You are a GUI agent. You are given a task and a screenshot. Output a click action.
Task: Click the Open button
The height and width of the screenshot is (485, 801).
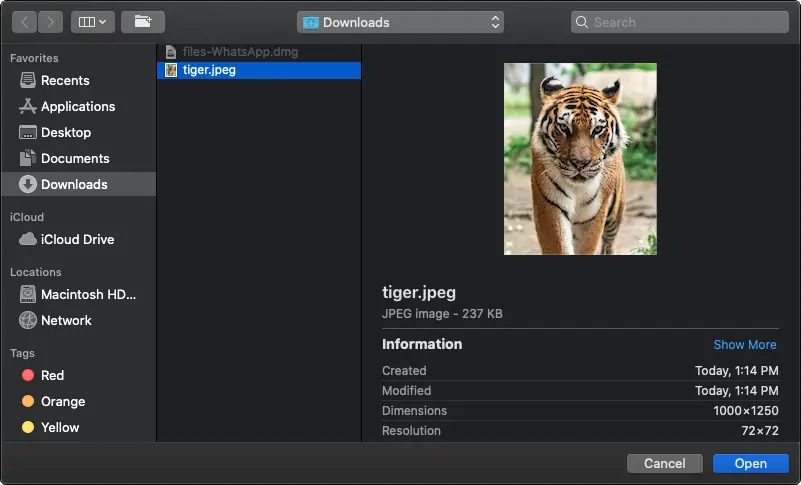750,464
